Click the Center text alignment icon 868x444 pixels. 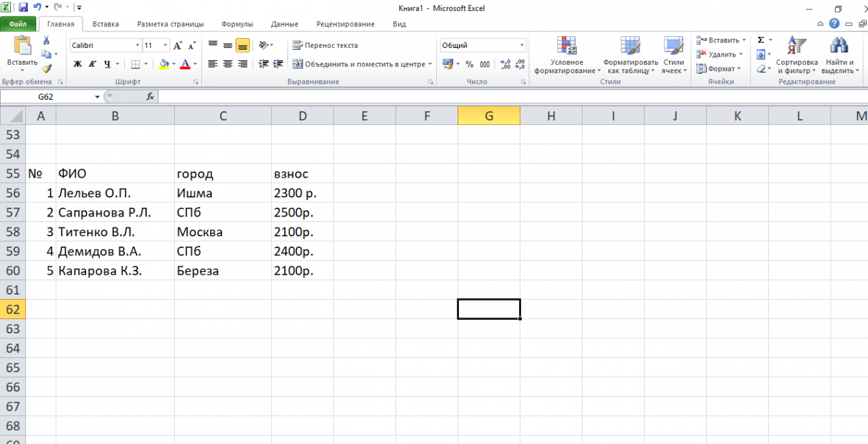click(227, 64)
